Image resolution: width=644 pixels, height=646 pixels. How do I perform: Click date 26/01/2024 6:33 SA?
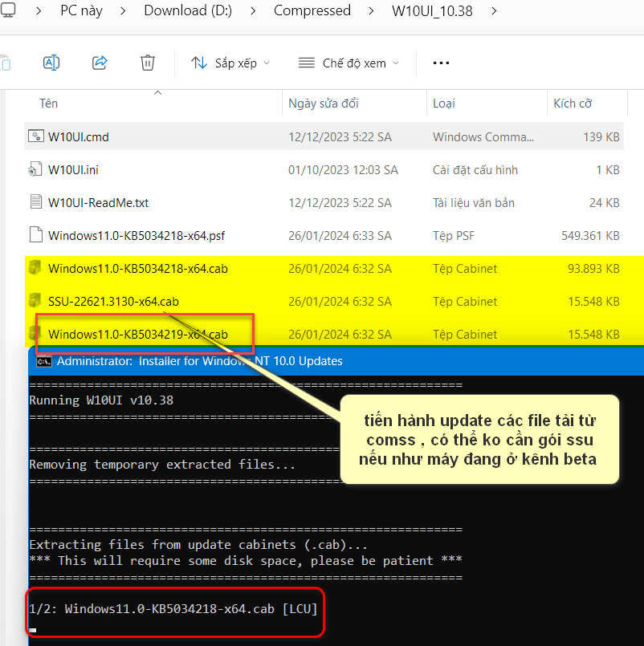pyautogui.click(x=340, y=236)
